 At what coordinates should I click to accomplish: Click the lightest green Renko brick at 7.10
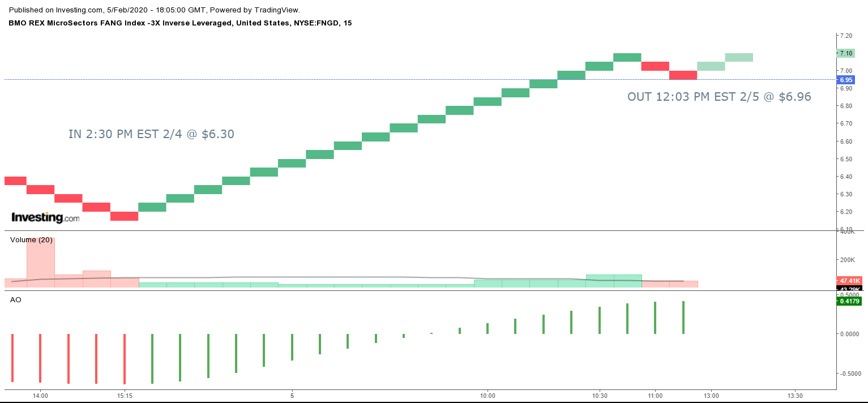(x=739, y=57)
